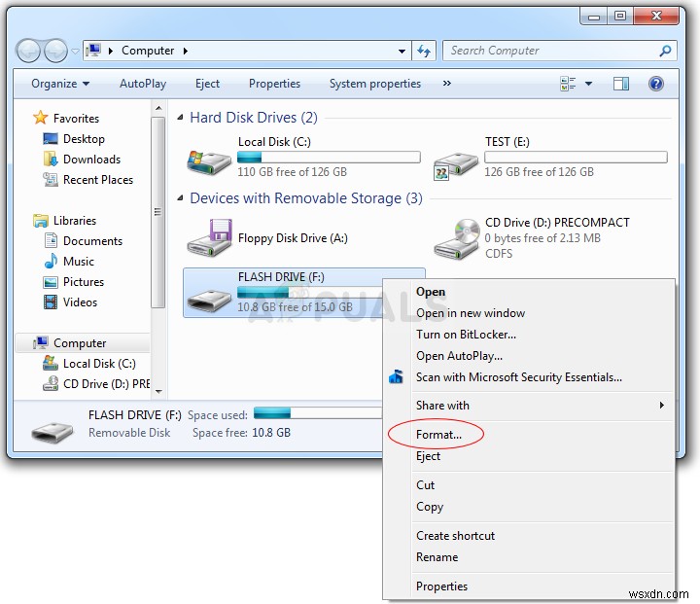700x604 pixels.
Task: Click the flash drive icon in details pane
Action: [x=52, y=431]
